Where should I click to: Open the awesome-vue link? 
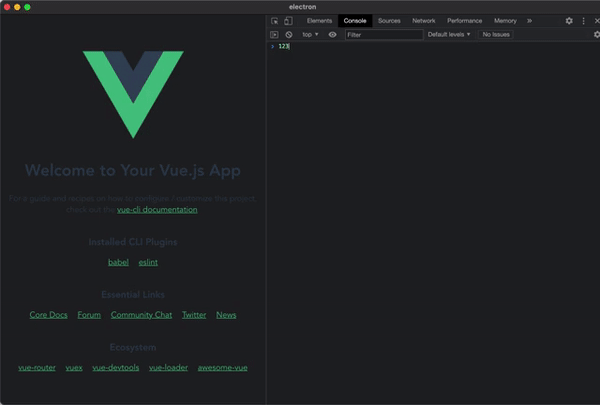click(x=223, y=367)
